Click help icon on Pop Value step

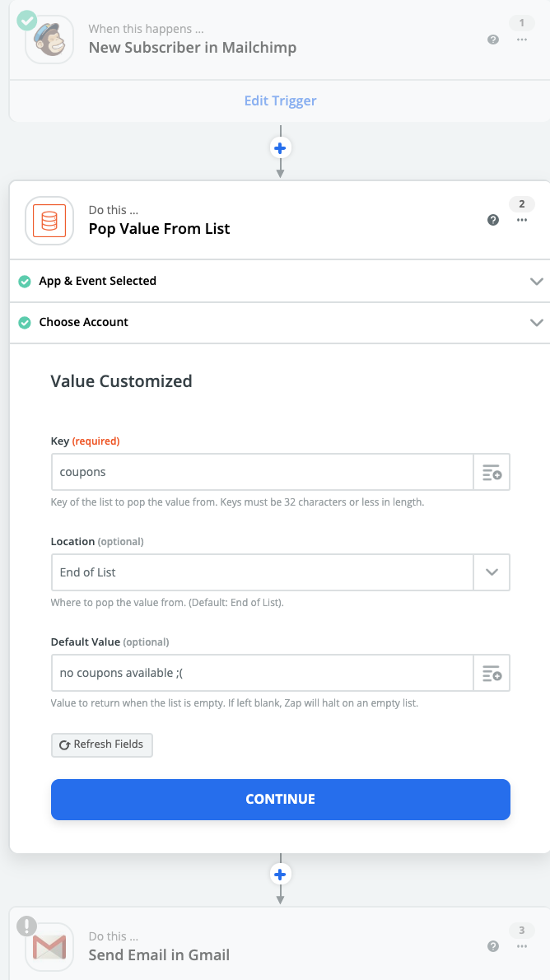point(493,220)
